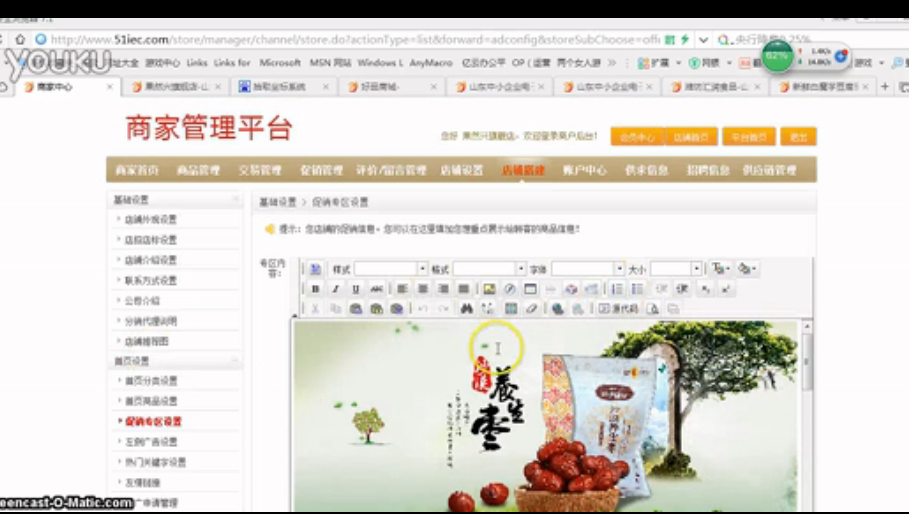
Task: Toggle underline formatting in the editor
Action: (356, 289)
